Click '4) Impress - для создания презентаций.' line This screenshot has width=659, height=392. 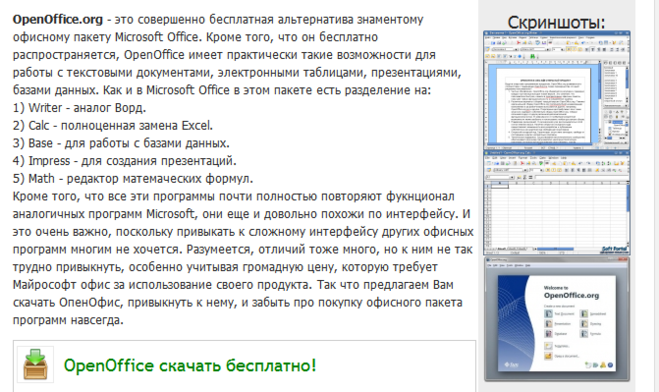(x=124, y=161)
